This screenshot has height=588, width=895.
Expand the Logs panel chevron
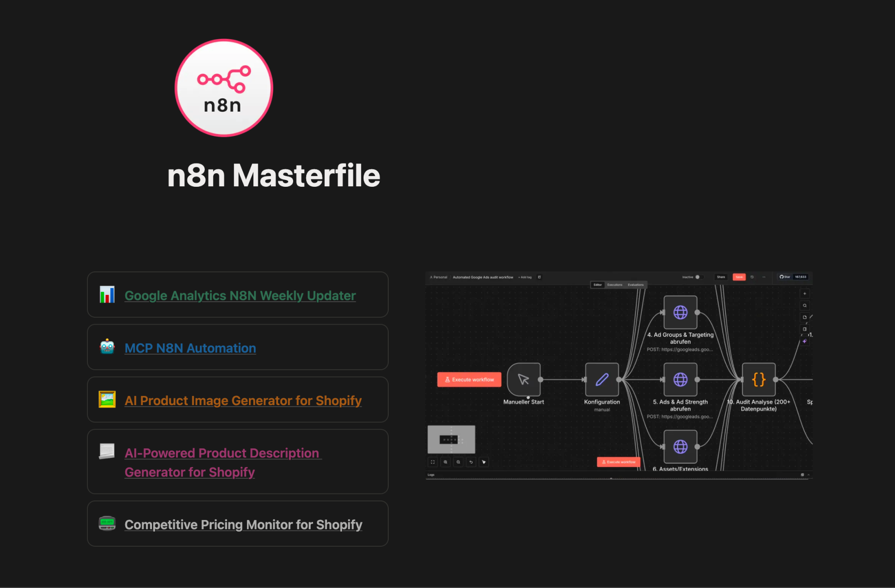pos(809,475)
